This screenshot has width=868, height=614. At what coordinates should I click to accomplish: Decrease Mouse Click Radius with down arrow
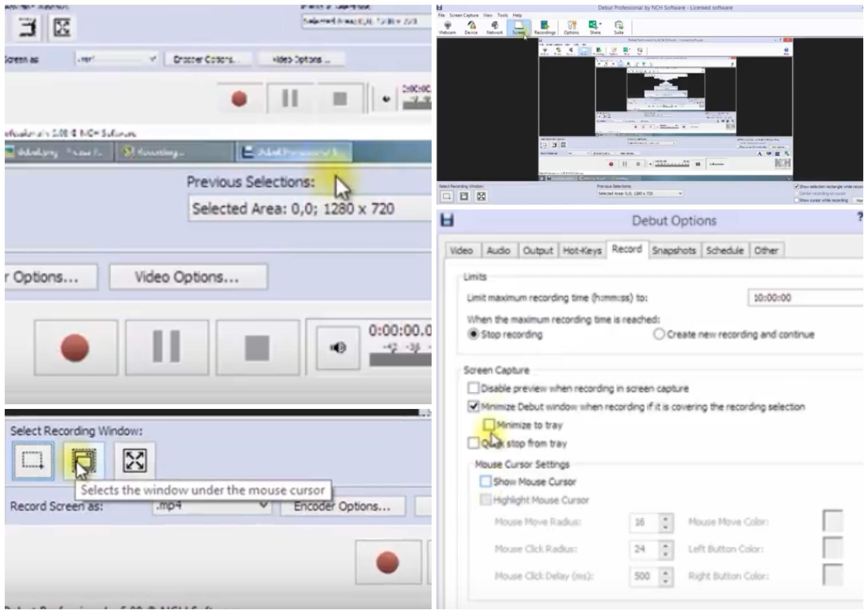coord(665,554)
